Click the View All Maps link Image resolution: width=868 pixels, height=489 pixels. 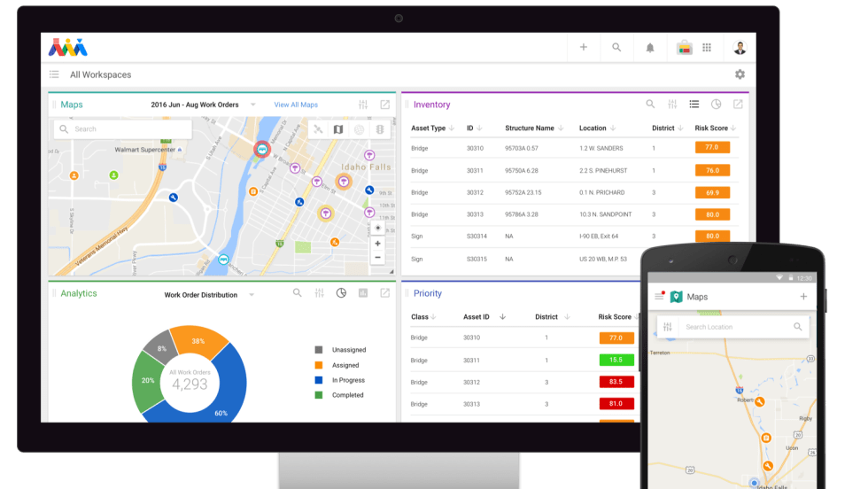(x=296, y=105)
